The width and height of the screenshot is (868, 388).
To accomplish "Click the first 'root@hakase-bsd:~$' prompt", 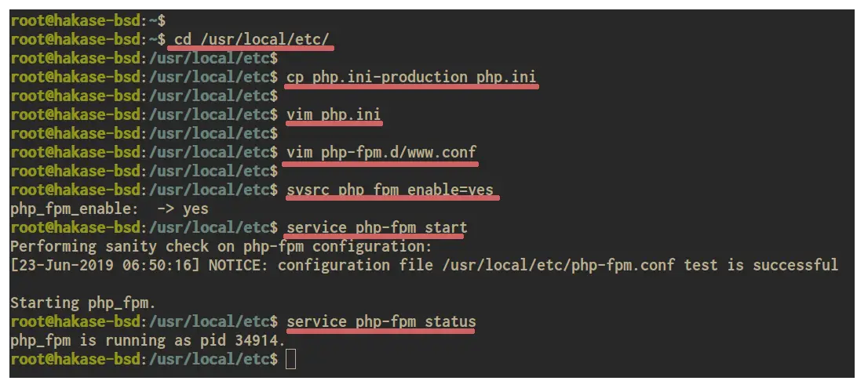I will (88, 21).
